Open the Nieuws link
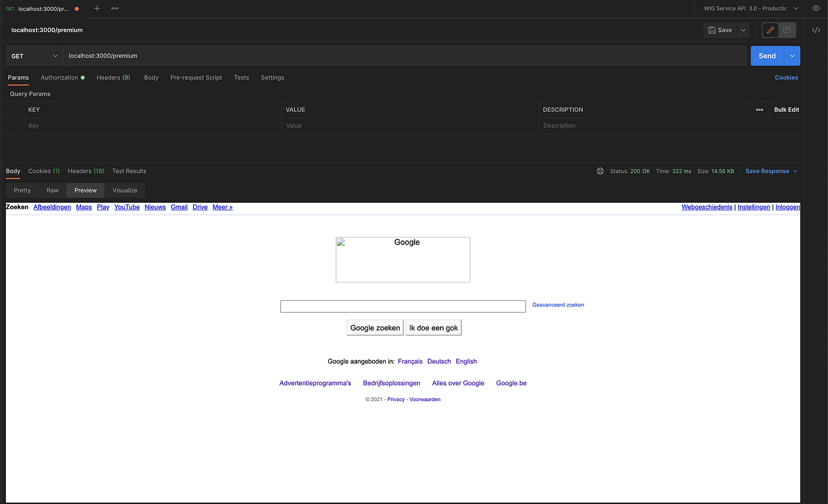 pos(155,207)
